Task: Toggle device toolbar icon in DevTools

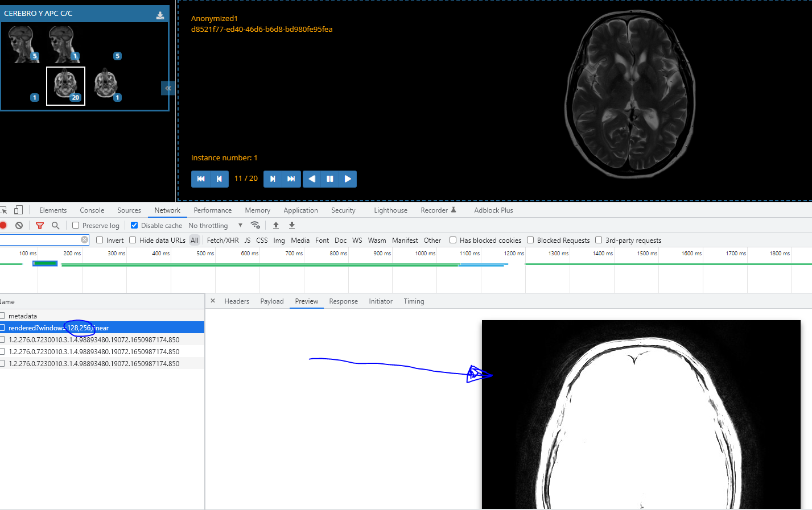Action: [x=19, y=210]
